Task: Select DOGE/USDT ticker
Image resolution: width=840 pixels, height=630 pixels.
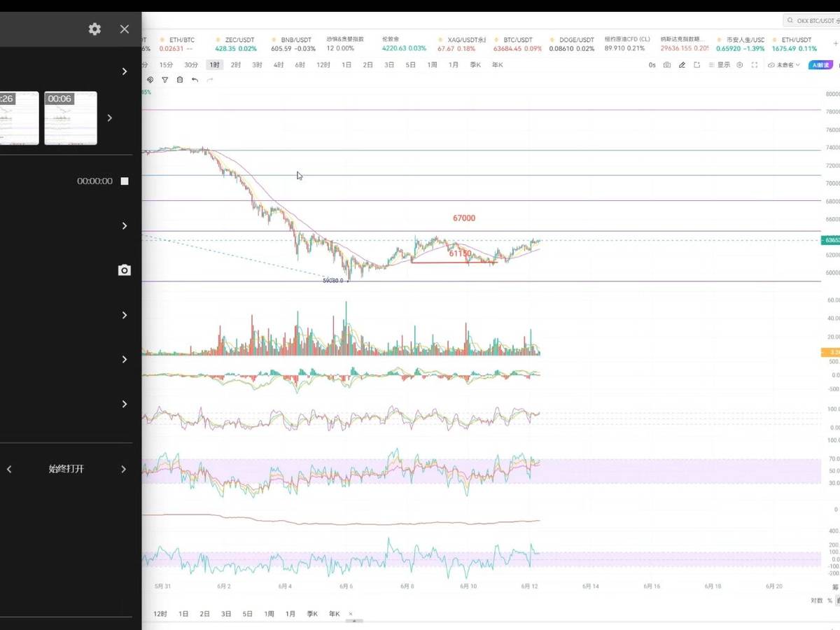Action: 572,44
